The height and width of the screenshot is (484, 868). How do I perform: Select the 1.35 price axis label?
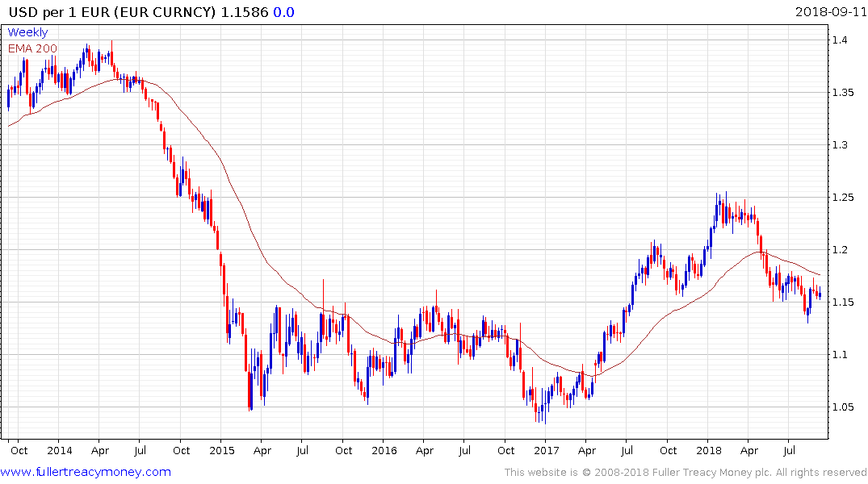(x=842, y=93)
